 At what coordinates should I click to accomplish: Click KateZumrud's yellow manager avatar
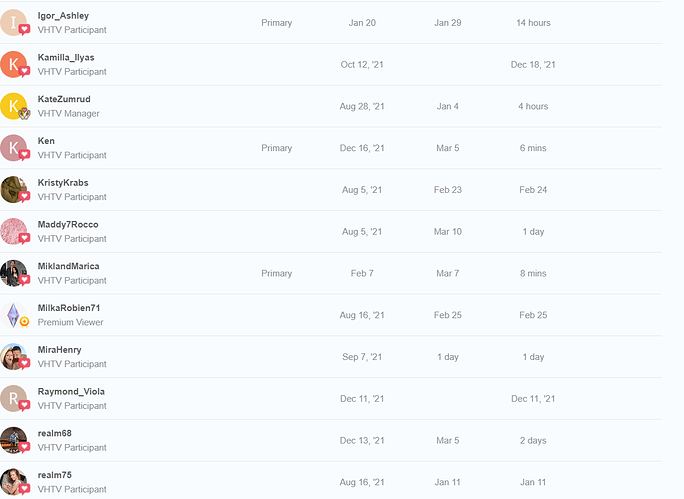point(14,106)
